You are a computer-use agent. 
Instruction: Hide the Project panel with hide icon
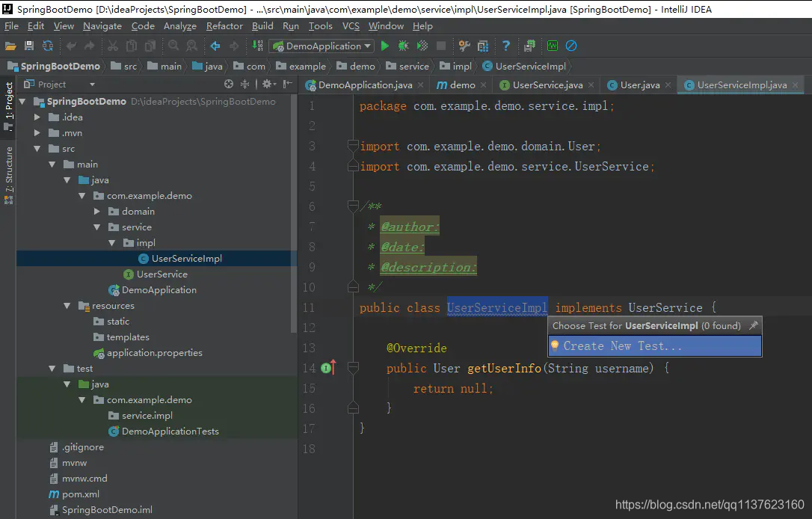pyautogui.click(x=288, y=84)
